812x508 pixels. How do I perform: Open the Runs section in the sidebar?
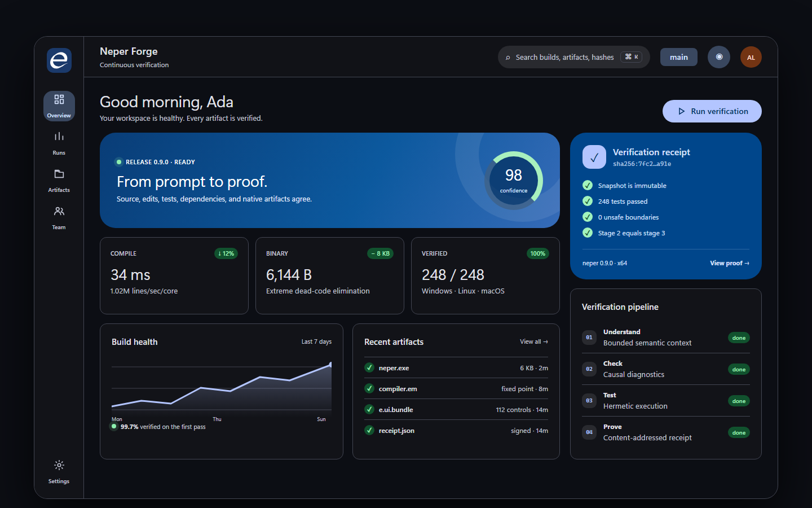click(59, 143)
